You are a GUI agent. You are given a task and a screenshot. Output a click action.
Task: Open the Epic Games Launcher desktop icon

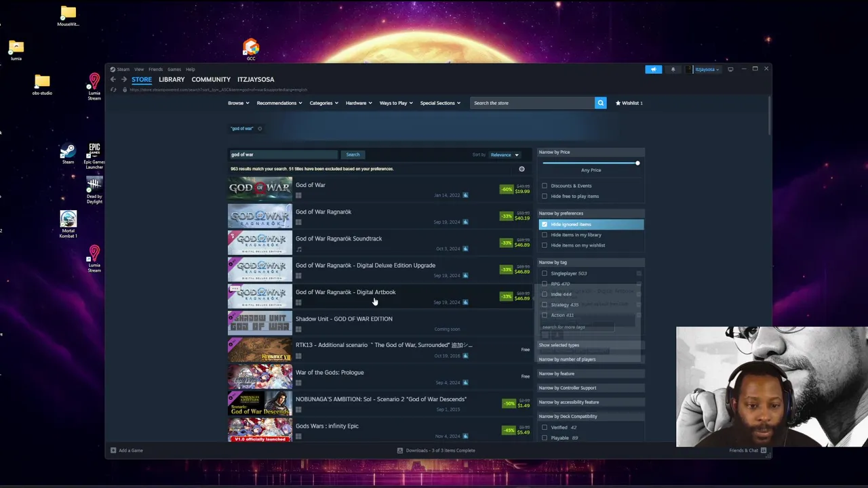94,155
